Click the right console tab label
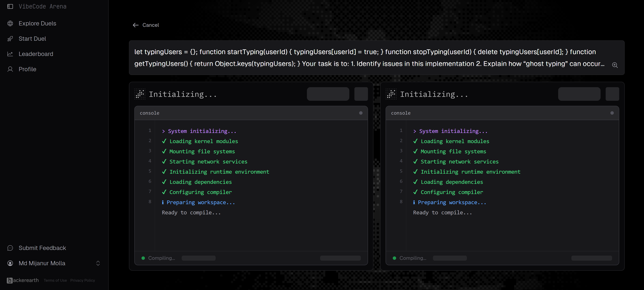Viewport: 644px width, 290px height. click(401, 113)
